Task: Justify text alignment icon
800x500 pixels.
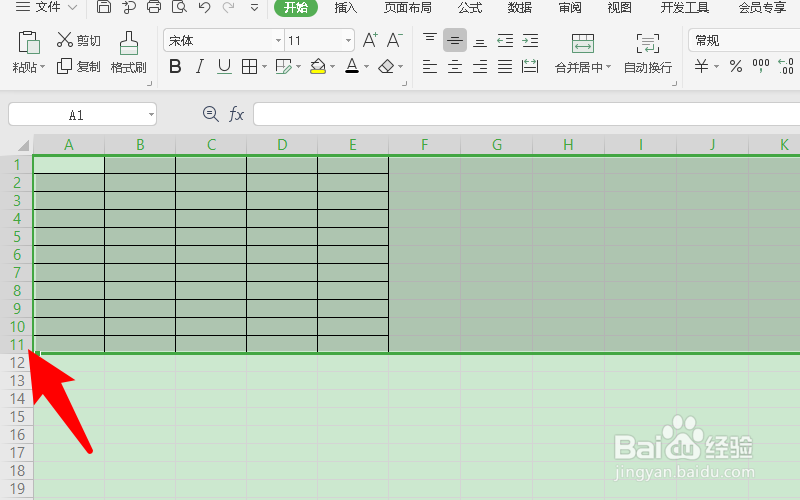Action: click(505, 66)
